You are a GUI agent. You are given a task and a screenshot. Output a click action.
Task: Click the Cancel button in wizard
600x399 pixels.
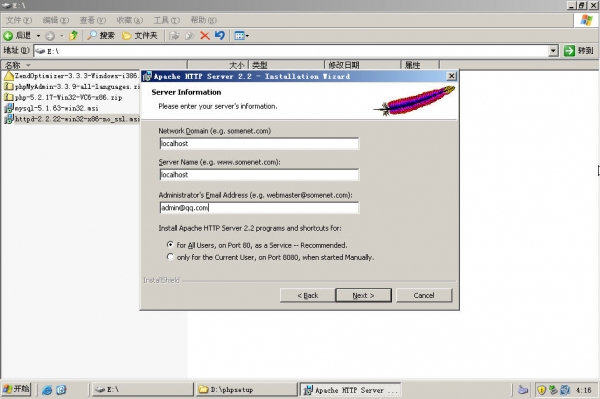pos(424,295)
